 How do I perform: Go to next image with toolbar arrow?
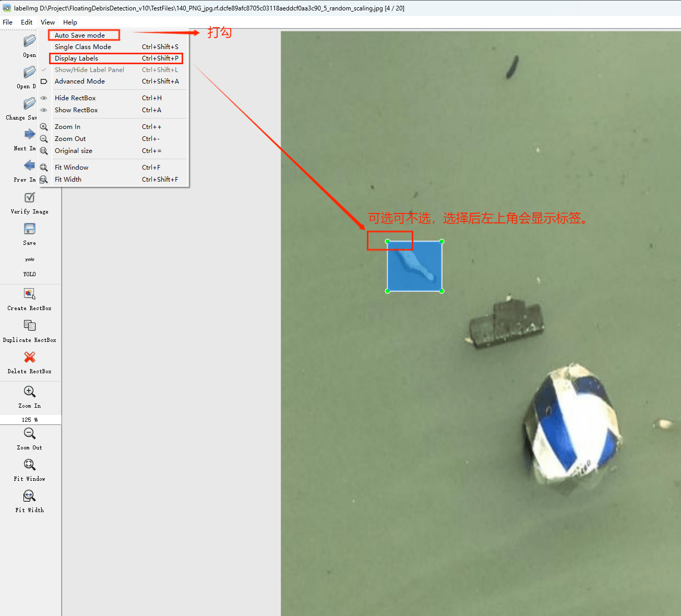pyautogui.click(x=30, y=134)
